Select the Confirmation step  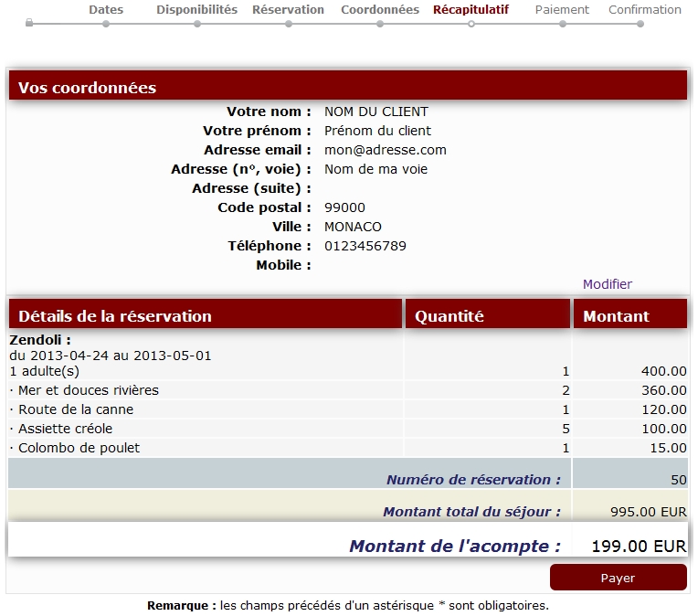644,10
